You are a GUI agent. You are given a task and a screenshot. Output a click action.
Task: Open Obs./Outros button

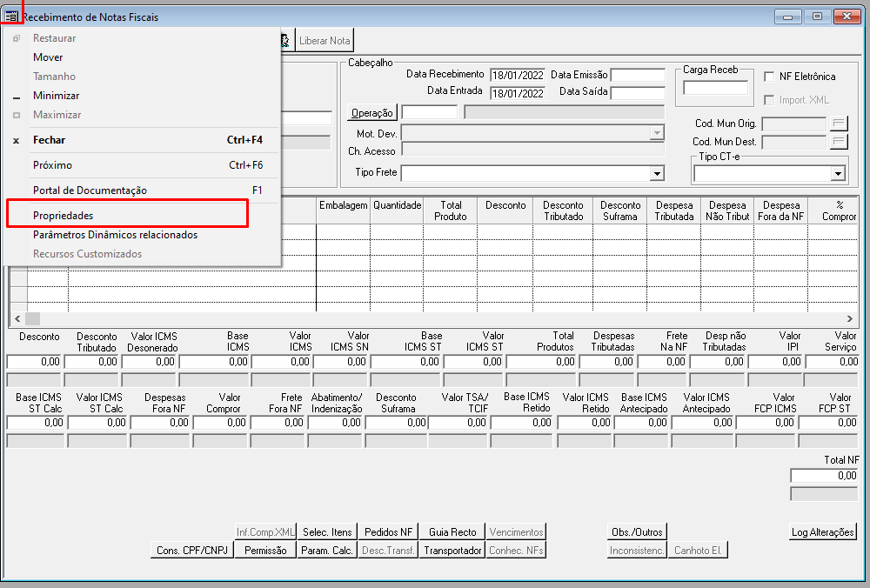pos(637,532)
